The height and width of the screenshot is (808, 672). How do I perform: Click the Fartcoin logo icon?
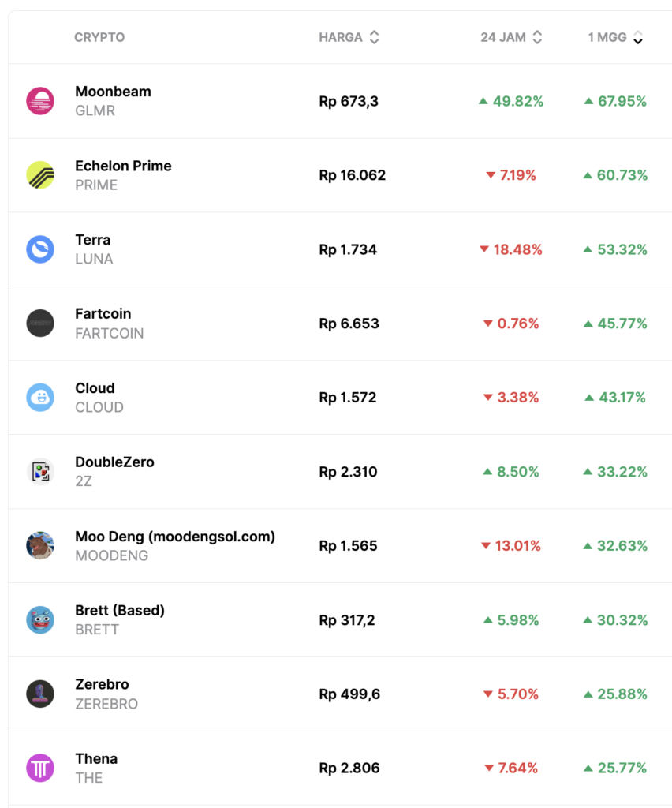[x=40, y=324]
